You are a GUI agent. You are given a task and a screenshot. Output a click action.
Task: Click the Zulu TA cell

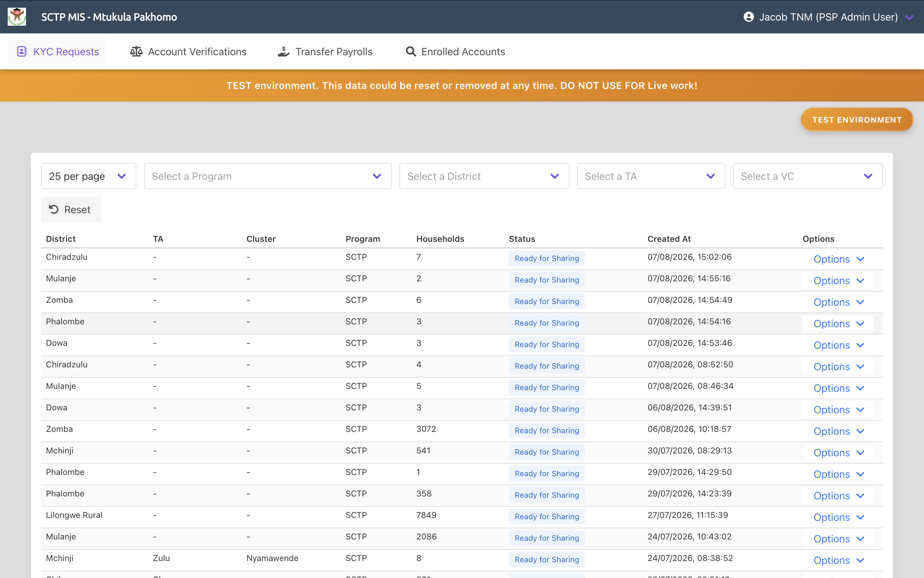[x=161, y=558]
